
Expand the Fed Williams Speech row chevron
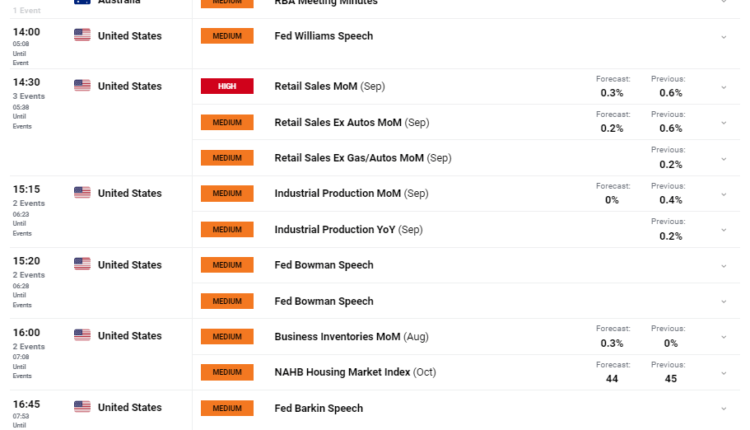tap(723, 36)
